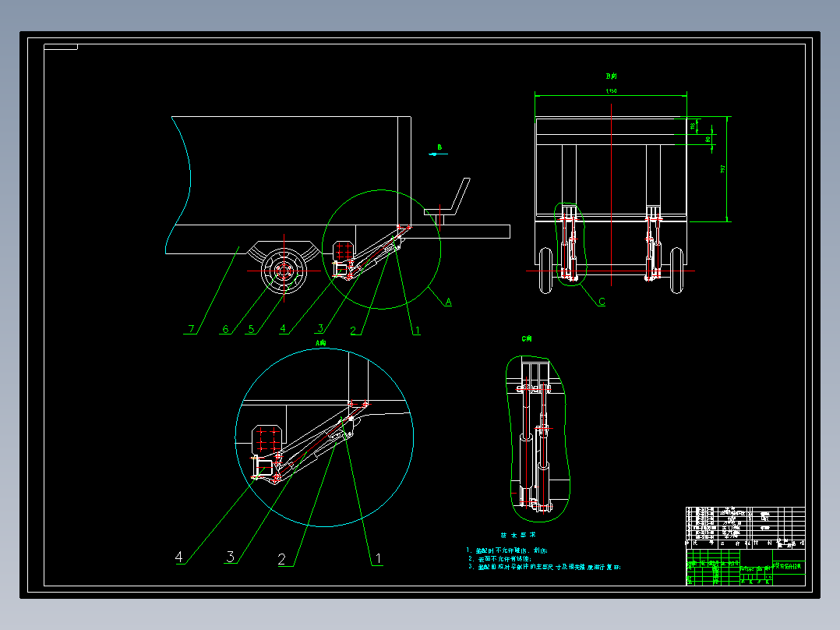Click detail callout letter A beside the green circle
Image resolution: width=840 pixels, height=630 pixels.
click(448, 302)
